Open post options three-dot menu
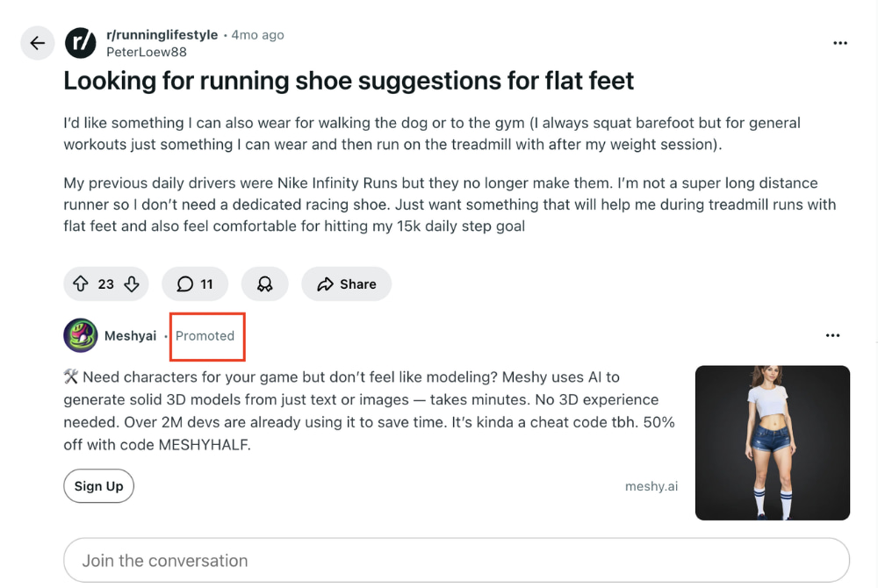This screenshot has width=878, height=588. point(840,43)
